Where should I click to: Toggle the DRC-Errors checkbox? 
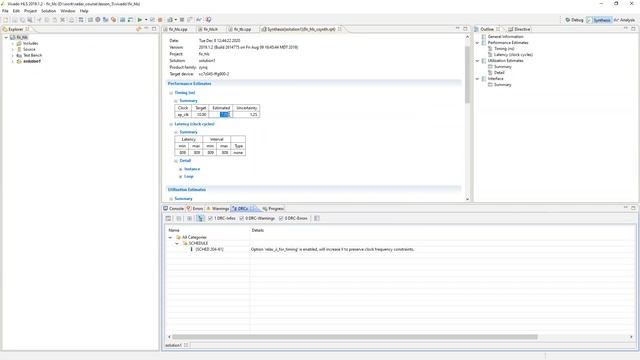point(281,218)
